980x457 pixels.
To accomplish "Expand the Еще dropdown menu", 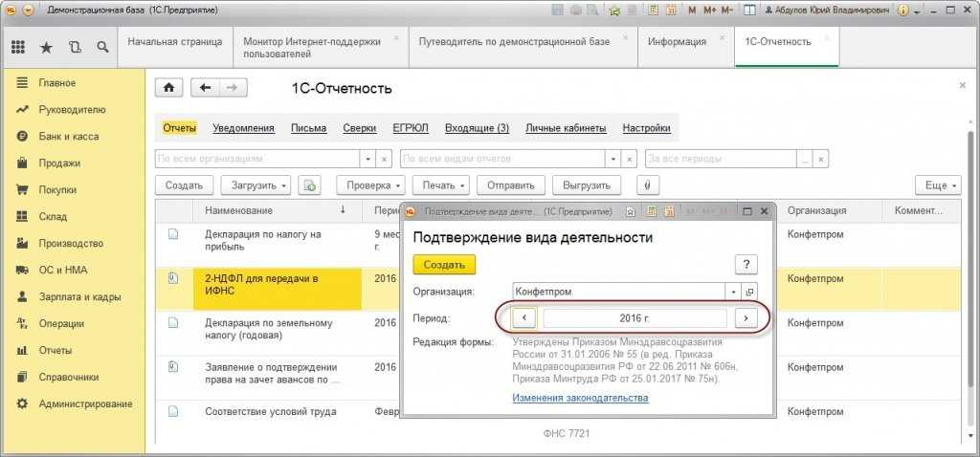I will click(x=939, y=185).
